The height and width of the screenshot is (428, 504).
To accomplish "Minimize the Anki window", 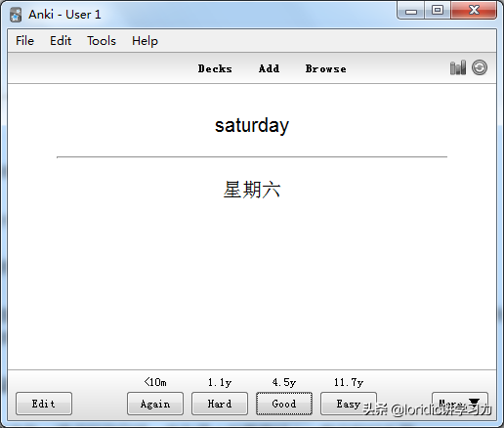I will pos(411,11).
